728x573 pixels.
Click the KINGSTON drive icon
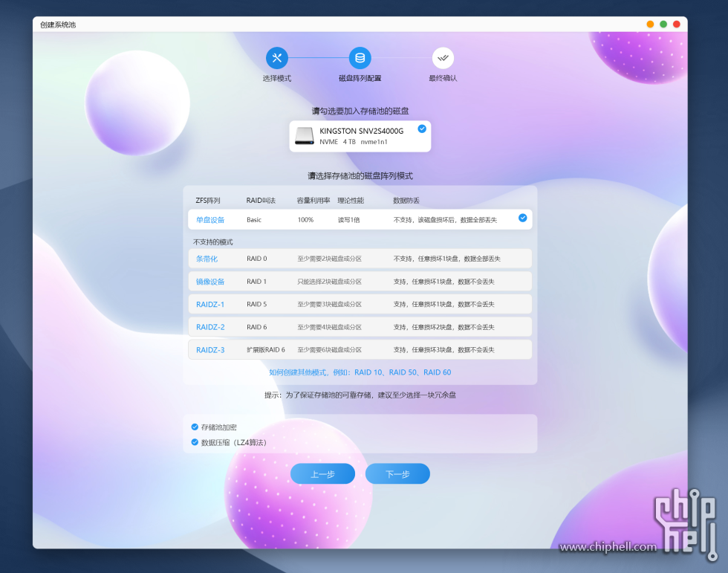305,136
